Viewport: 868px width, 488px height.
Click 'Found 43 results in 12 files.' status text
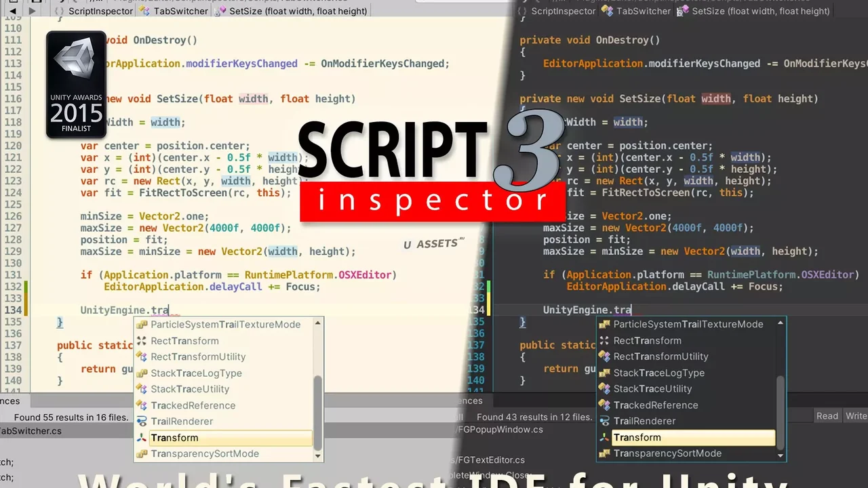(x=534, y=417)
